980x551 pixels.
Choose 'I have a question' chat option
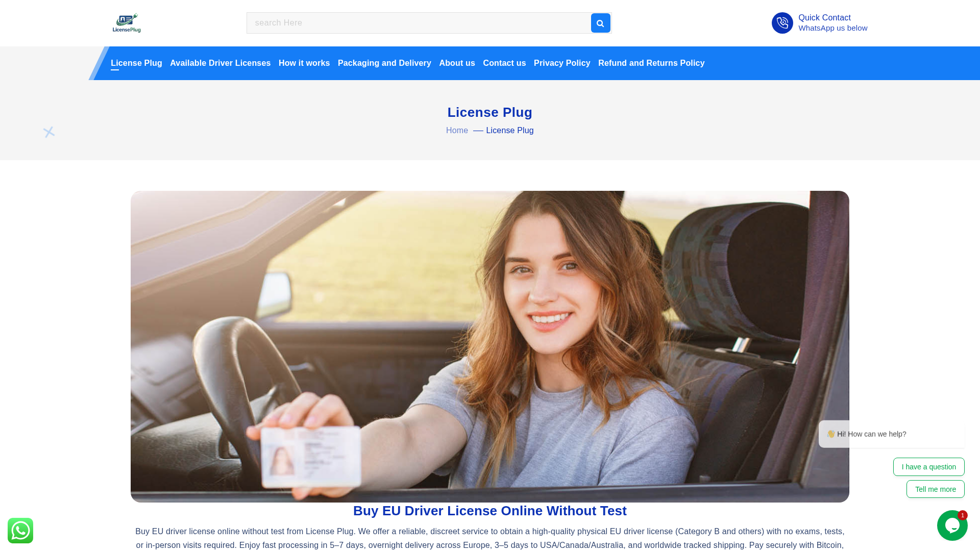(928, 467)
